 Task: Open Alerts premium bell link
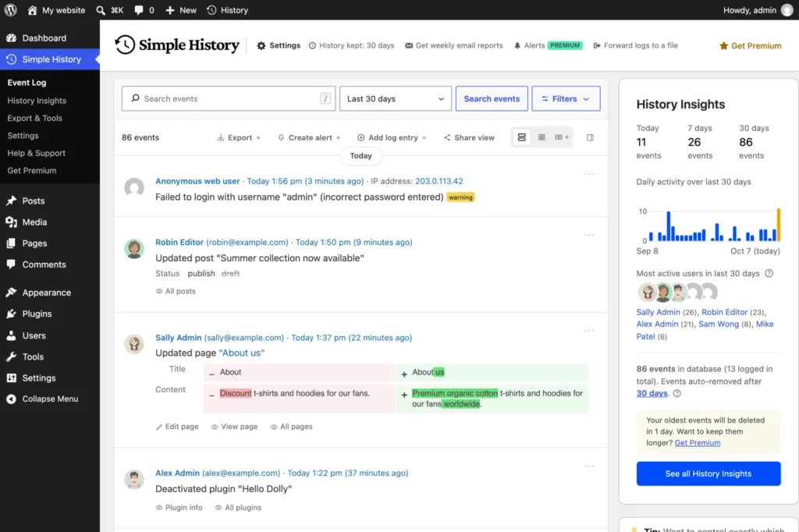(x=548, y=45)
